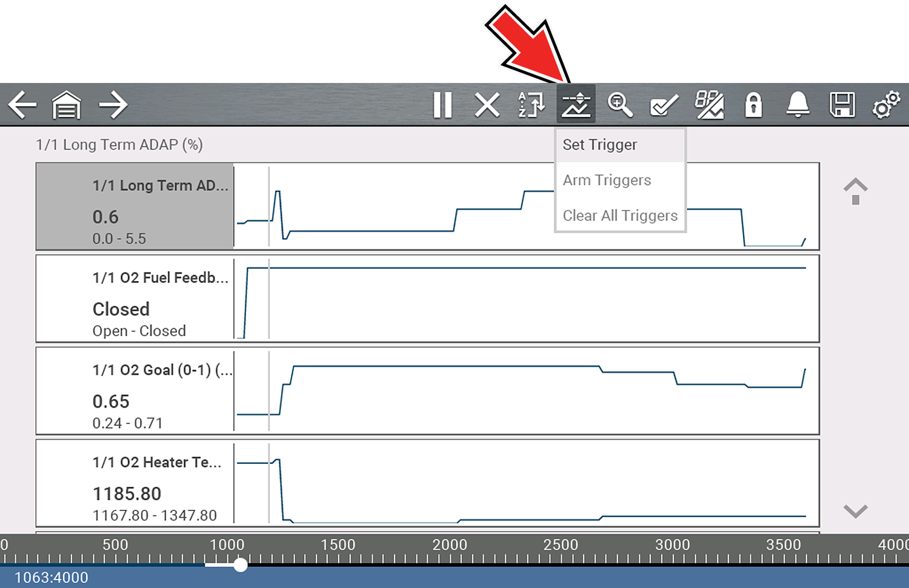Click the alarm bell icon
909x588 pixels.
tap(797, 105)
